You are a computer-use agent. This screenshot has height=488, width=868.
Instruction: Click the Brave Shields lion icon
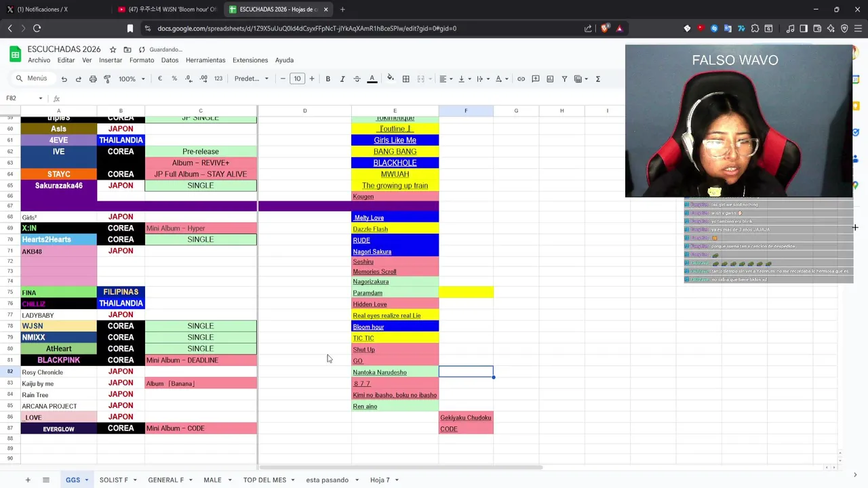pos(605,28)
